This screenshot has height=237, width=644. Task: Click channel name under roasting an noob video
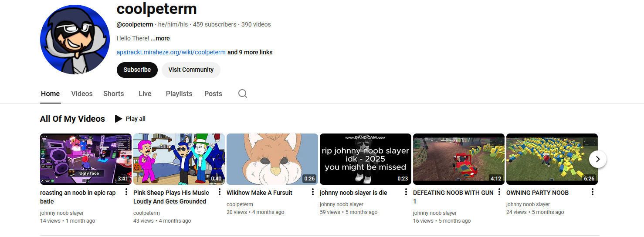pos(62,213)
